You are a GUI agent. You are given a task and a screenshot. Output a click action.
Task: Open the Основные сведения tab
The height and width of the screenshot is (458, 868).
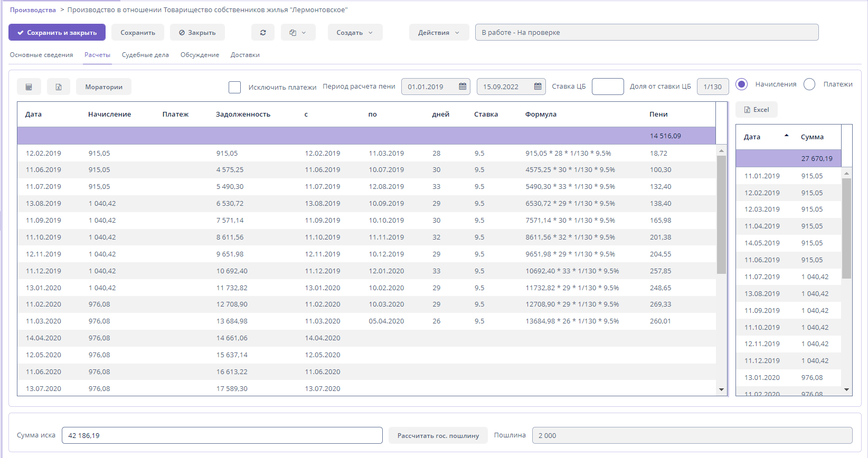click(x=41, y=55)
